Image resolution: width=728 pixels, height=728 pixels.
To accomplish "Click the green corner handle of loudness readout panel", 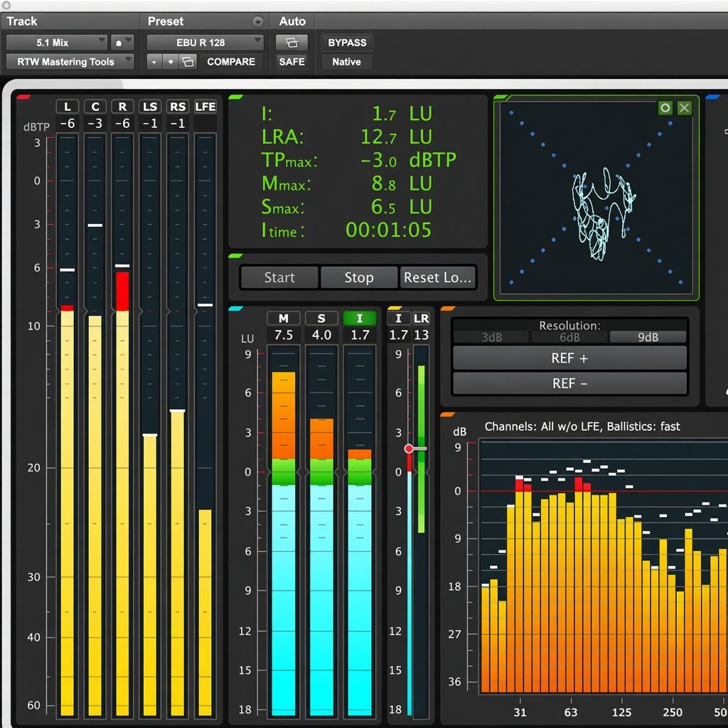I will [x=236, y=97].
